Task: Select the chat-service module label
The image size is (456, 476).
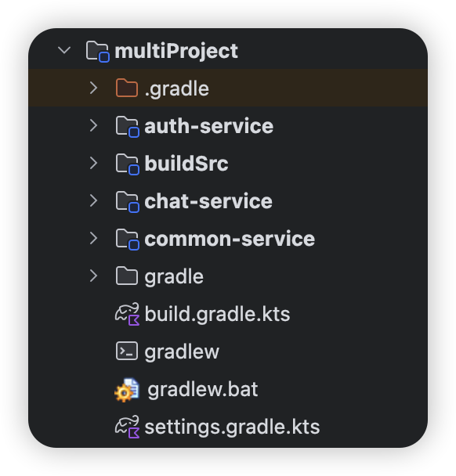Action: 208,201
